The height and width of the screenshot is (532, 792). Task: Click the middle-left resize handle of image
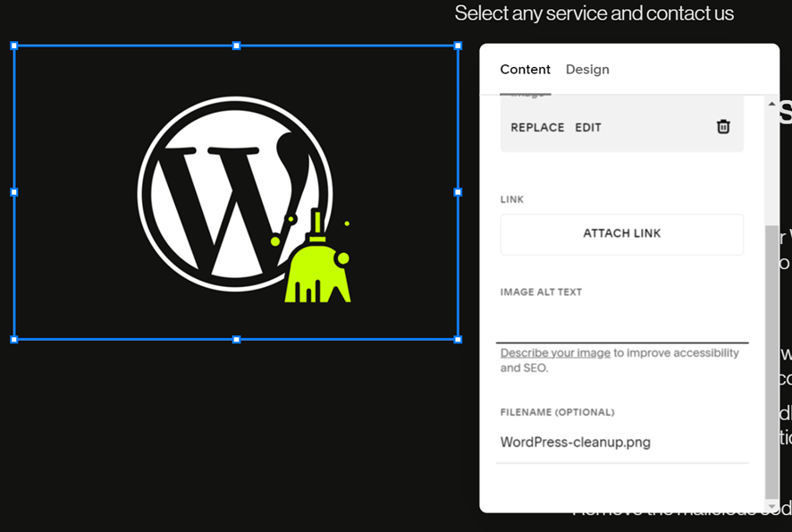click(x=14, y=192)
